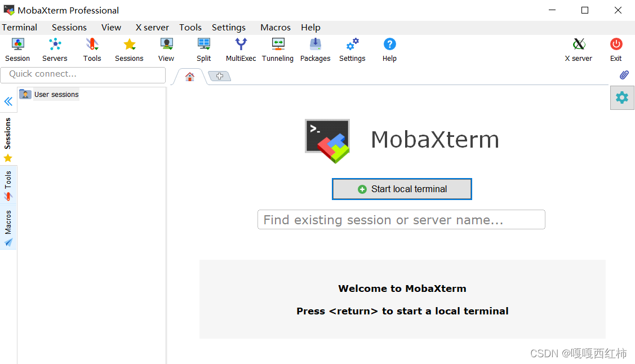Open a new tab with plus tab

click(x=220, y=76)
